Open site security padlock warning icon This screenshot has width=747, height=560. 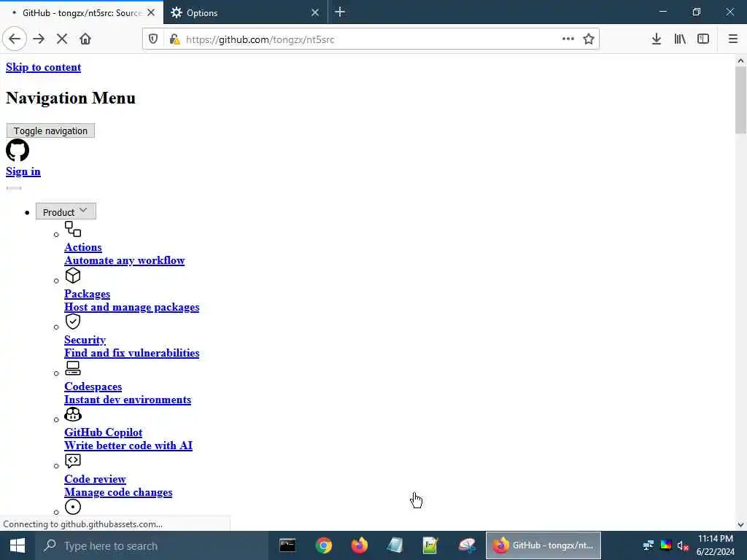tap(174, 39)
